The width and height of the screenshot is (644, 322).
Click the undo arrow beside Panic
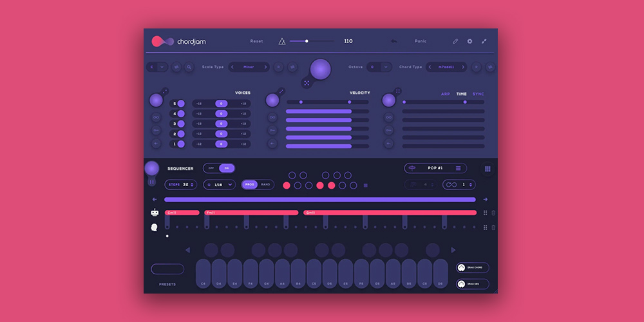(x=393, y=41)
